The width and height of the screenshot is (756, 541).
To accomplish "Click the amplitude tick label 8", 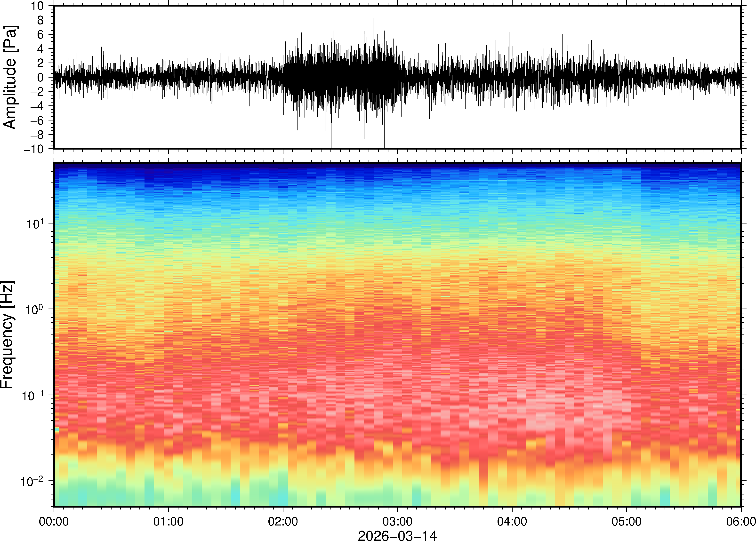I will pyautogui.click(x=40, y=20).
